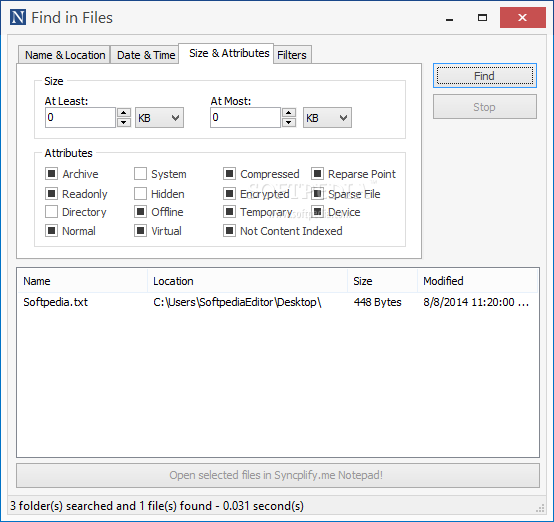Sort results by the Size column header
554x522 pixels.
382,281
